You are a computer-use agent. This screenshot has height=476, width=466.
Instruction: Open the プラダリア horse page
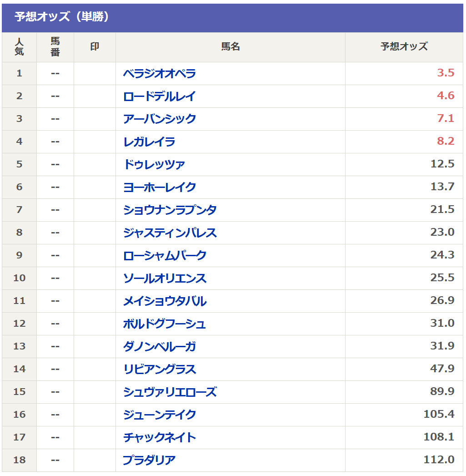[x=149, y=461]
